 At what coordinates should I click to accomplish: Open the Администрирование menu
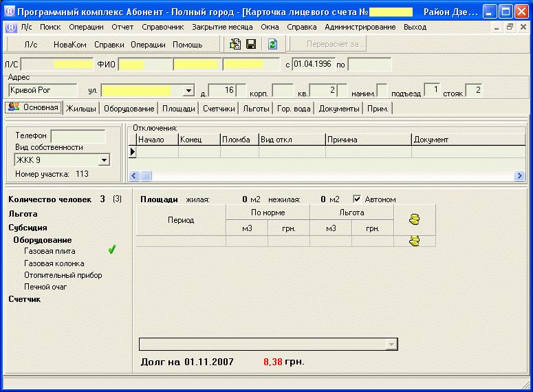pos(360,27)
